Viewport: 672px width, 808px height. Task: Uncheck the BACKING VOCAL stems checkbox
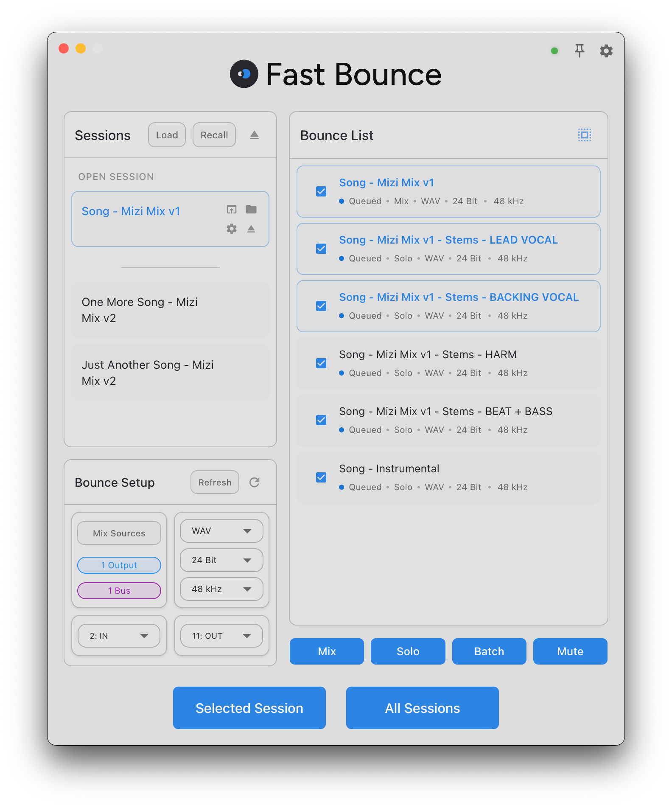point(321,306)
